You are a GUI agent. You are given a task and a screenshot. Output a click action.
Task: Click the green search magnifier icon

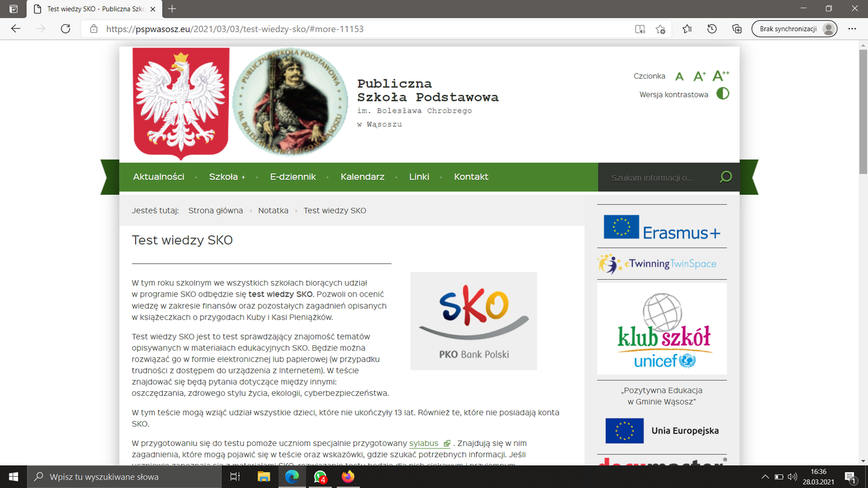click(726, 177)
